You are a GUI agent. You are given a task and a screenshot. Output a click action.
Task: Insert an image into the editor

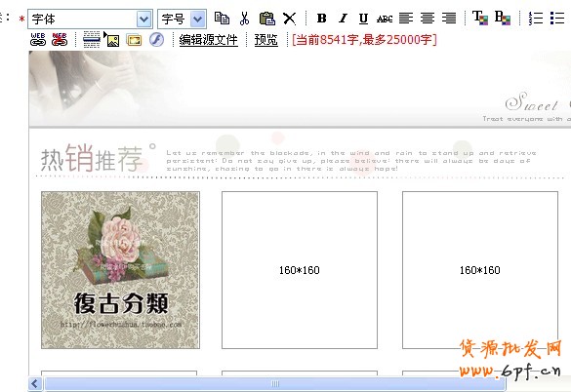pos(112,39)
